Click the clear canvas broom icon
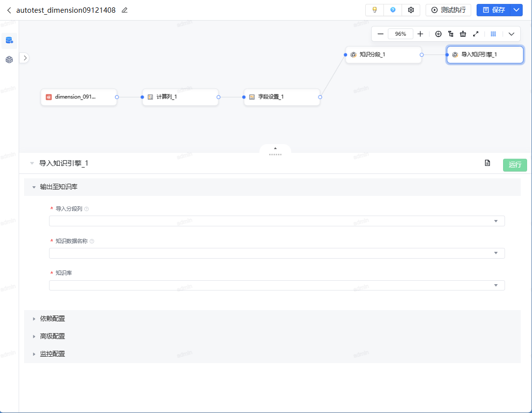Viewport: 532px width, 413px height. (463, 34)
